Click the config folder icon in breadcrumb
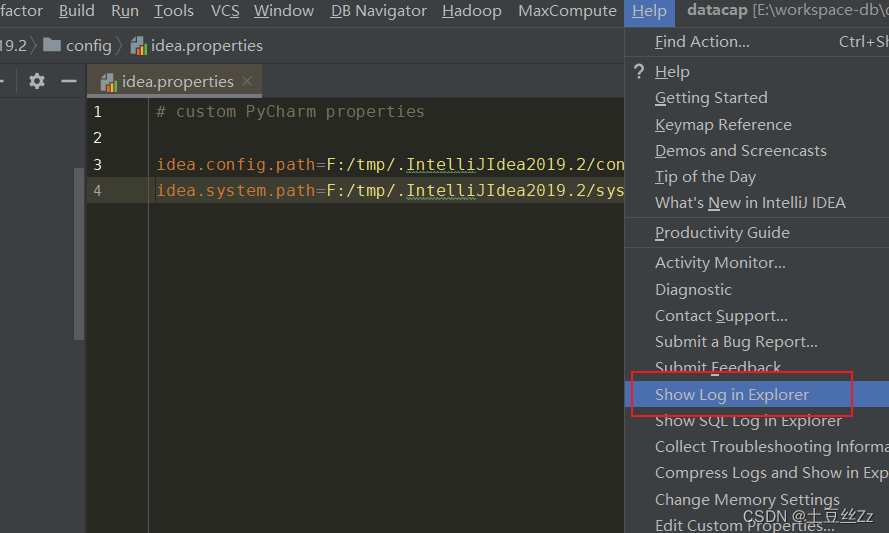 pos(52,45)
